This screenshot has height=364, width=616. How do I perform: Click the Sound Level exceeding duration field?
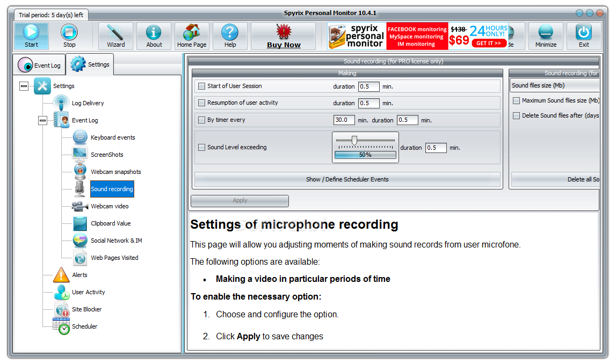pos(436,148)
